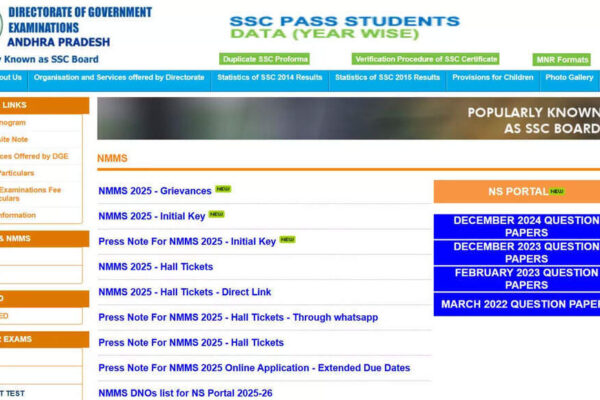Open NMMS 2025 - Hall Tickets - Direct Link
This screenshot has height=400, width=600.
(x=185, y=292)
